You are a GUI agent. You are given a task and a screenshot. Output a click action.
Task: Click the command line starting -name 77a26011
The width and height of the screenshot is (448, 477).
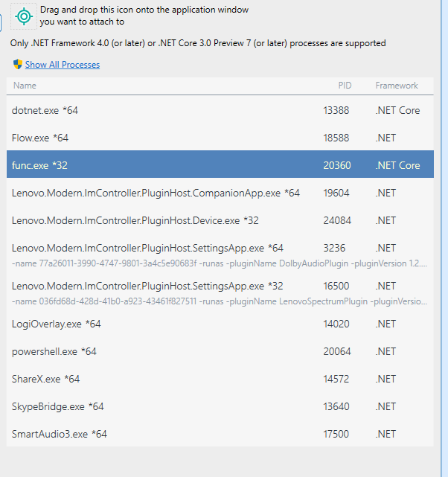tap(220, 263)
